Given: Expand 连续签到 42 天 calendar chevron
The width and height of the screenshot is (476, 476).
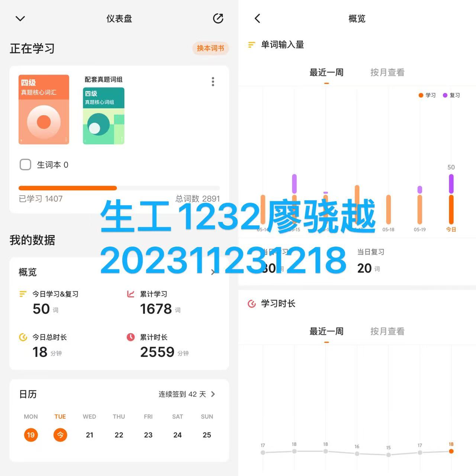Looking at the screenshot, I should 213,394.
